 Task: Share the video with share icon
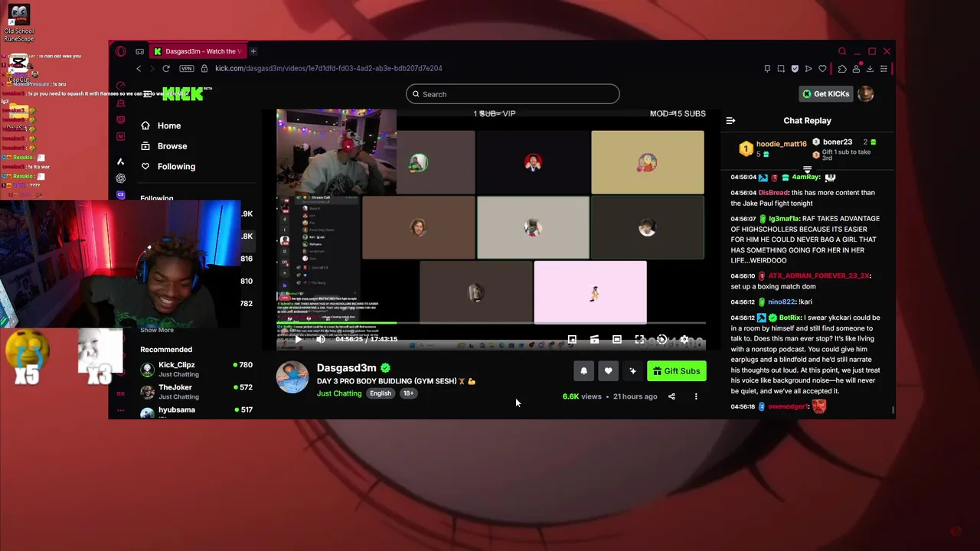pyautogui.click(x=671, y=396)
